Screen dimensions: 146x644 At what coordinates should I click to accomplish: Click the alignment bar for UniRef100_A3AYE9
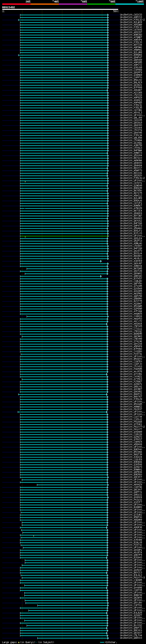coord(61,261)
